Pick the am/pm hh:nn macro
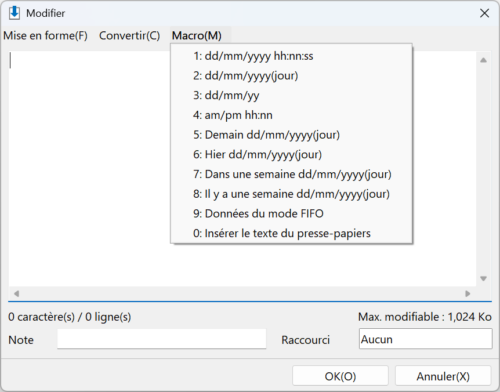 point(291,115)
